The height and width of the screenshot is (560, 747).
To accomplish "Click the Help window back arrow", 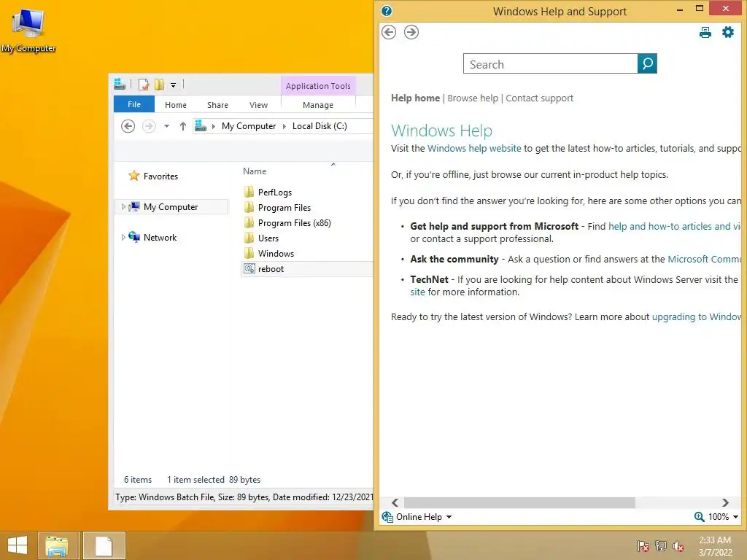I will 389,32.
